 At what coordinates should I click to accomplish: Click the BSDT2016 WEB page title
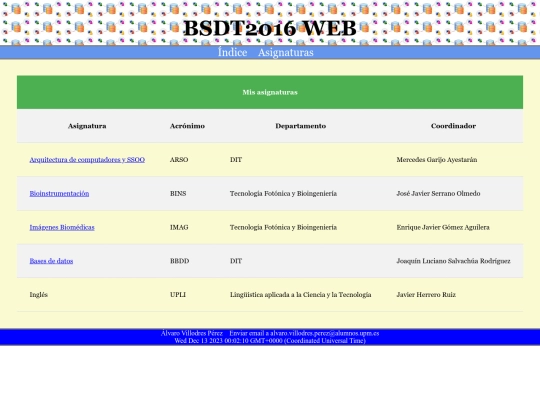[x=270, y=28]
